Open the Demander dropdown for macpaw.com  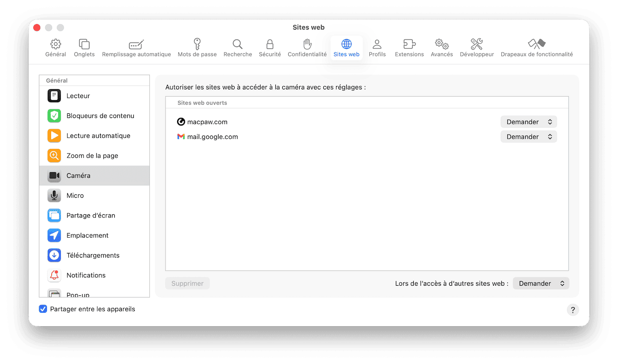(x=529, y=121)
